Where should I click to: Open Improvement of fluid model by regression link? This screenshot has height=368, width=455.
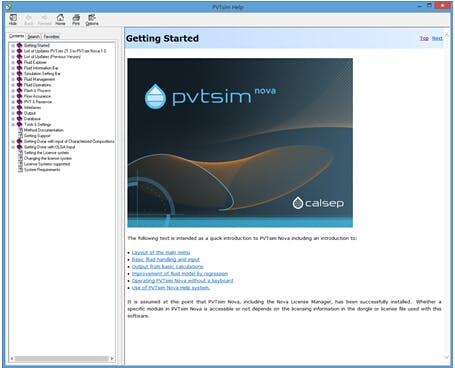[180, 274]
